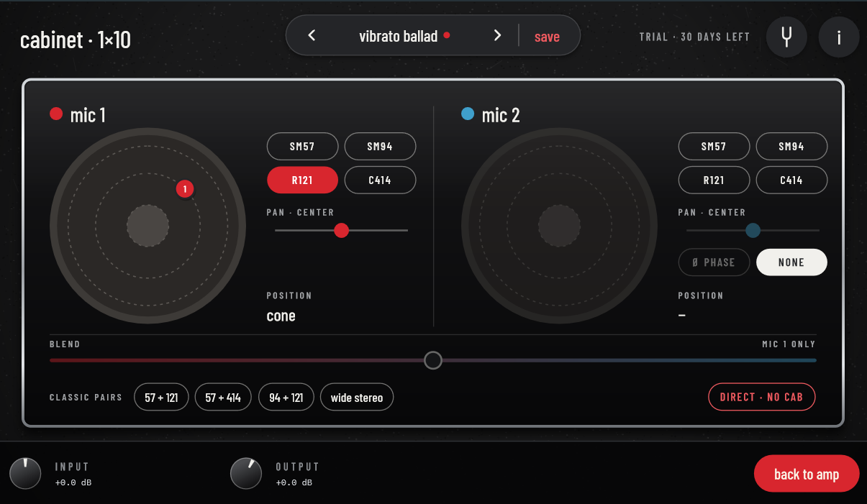The image size is (867, 504).
Task: Click the cabinet · 1×10 title
Action: tap(76, 40)
